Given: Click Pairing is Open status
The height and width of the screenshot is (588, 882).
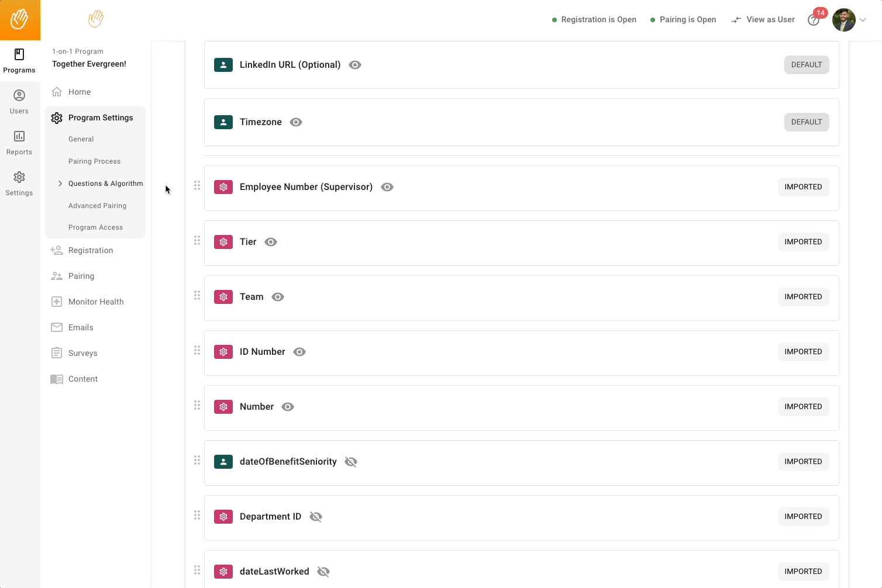Looking at the screenshot, I should pos(683,20).
